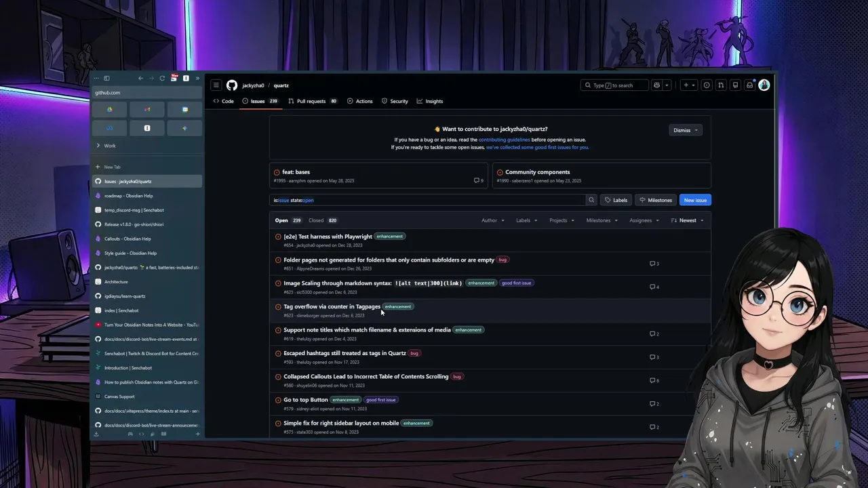Select 'Canvas Support' sidebar tab
The image size is (868, 488).
147,396
